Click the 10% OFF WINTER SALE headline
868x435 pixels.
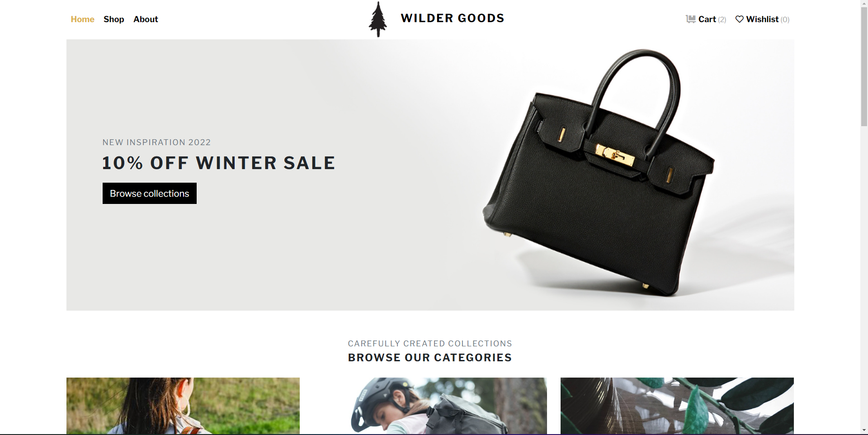[x=219, y=163]
